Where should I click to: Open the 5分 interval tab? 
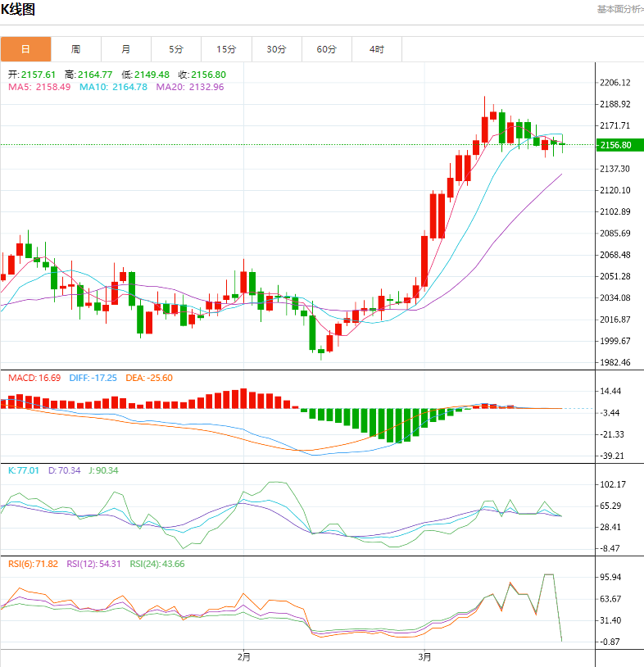click(176, 49)
